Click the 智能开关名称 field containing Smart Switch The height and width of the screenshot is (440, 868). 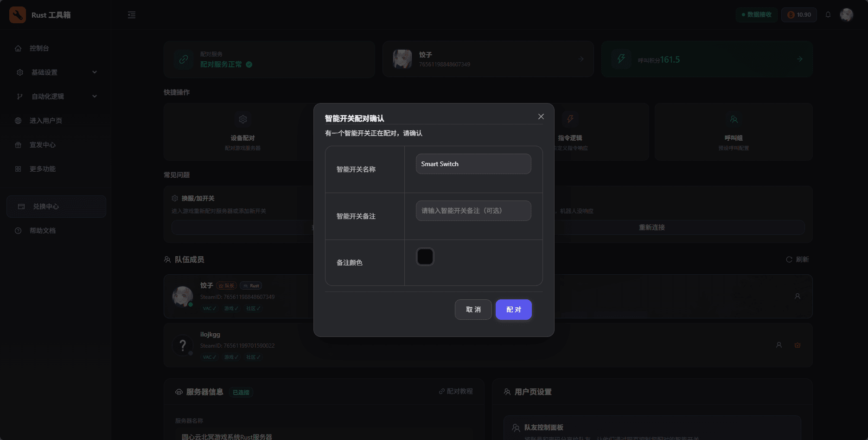473,164
